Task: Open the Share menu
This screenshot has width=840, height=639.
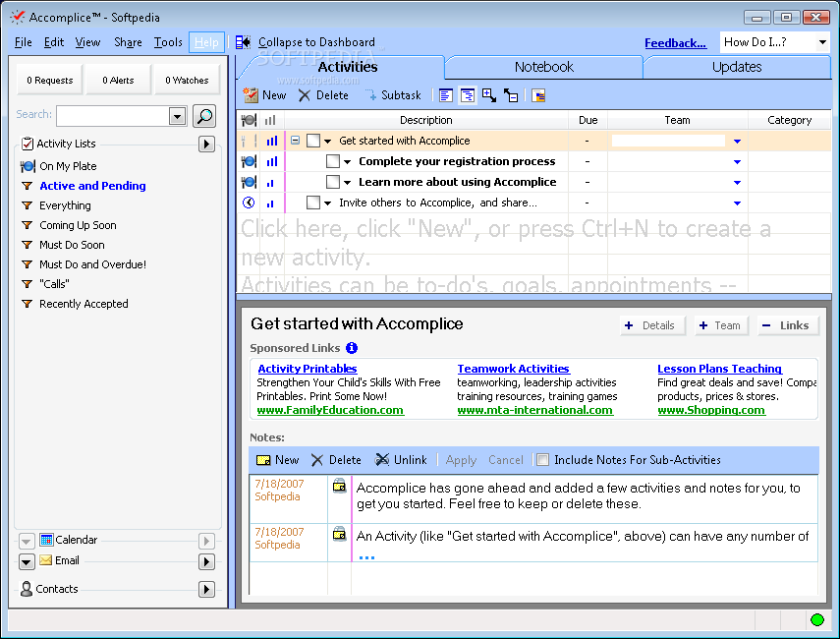Action: pos(128,42)
